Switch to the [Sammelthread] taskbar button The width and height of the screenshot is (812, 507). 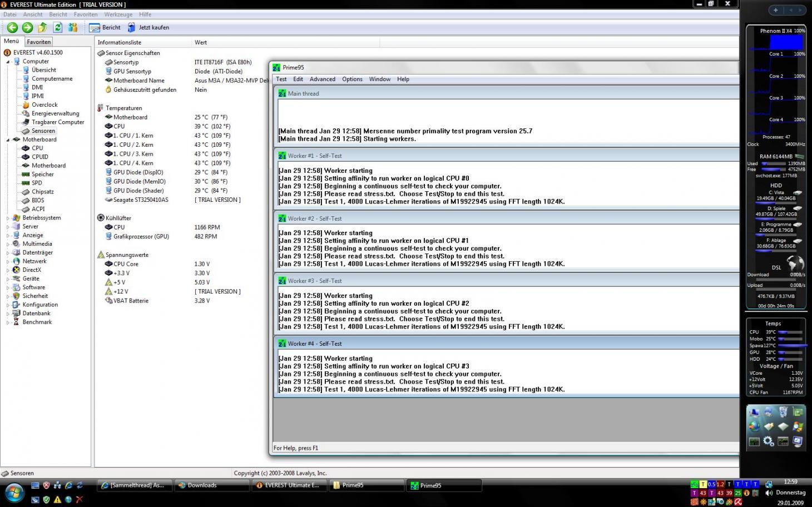[134, 485]
